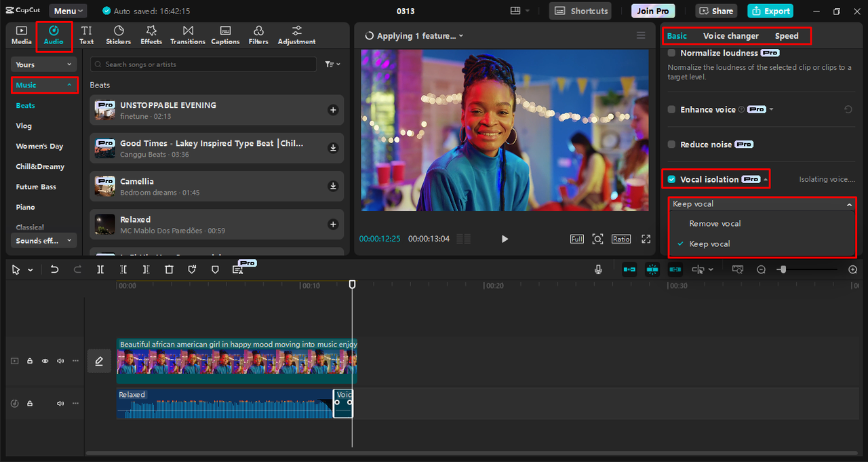Open the Menu dropdown at the top left

pos(67,11)
